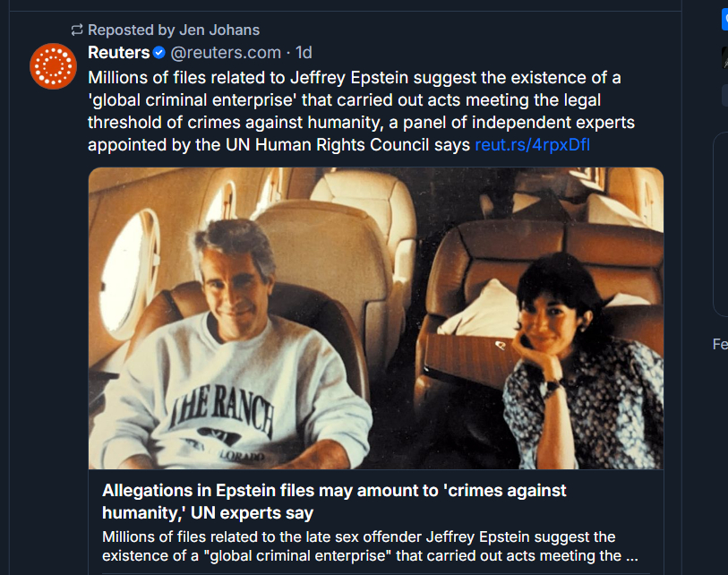
Task: Open the reut.rs/4rpxDfl short link
Action: pos(532,144)
